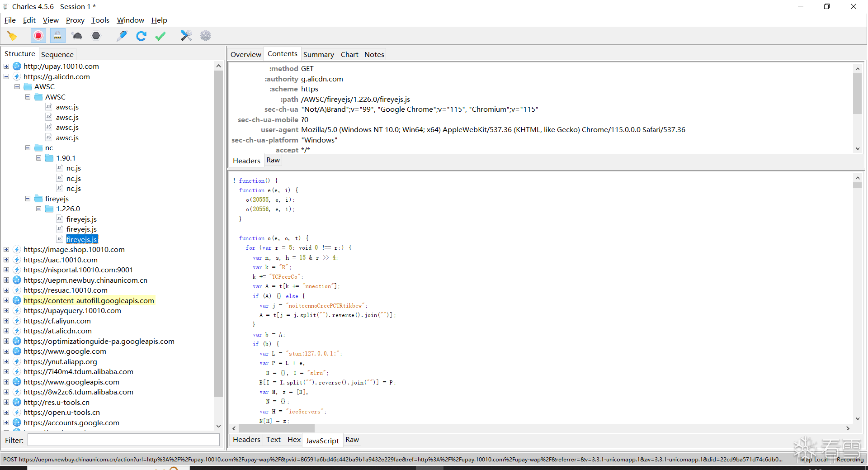Focus the Filter input field
This screenshot has height=470, width=868.
[x=123, y=440]
